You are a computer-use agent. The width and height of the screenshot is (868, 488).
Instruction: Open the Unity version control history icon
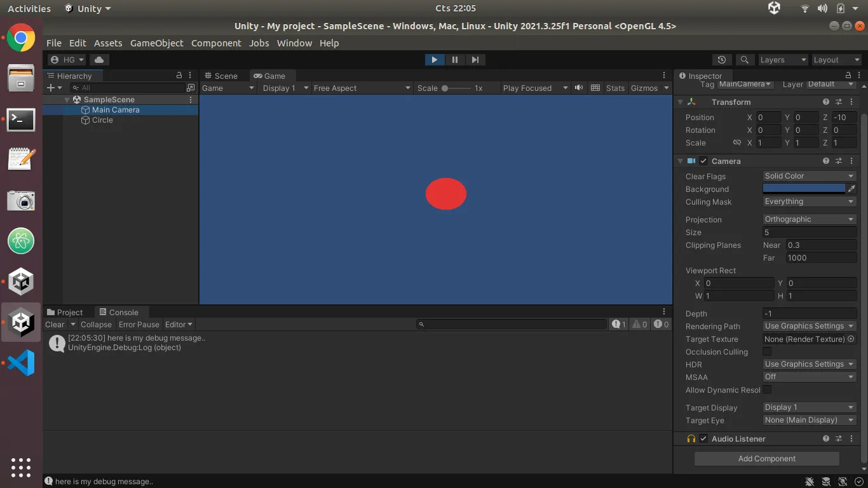pyautogui.click(x=722, y=59)
